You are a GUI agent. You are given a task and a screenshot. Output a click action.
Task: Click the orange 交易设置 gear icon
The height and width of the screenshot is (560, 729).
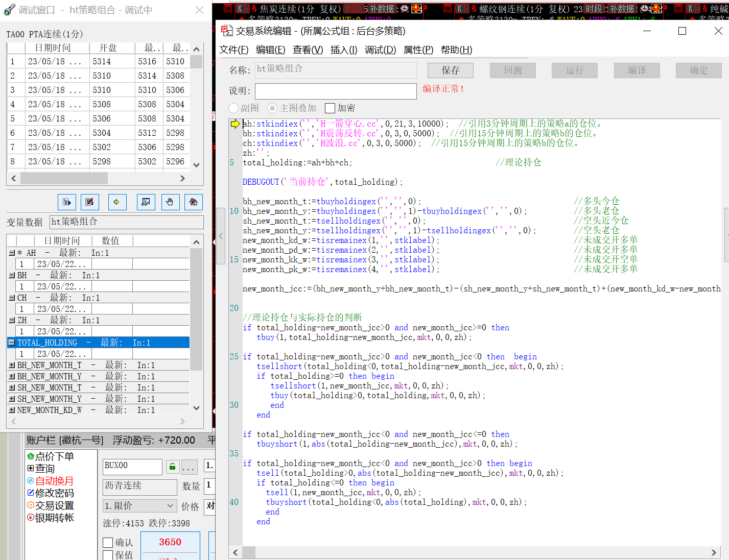click(x=31, y=505)
